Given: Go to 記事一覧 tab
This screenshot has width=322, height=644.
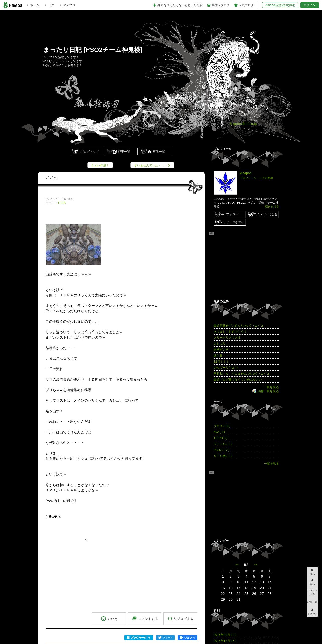Looking at the screenshot, I should point(122,152).
